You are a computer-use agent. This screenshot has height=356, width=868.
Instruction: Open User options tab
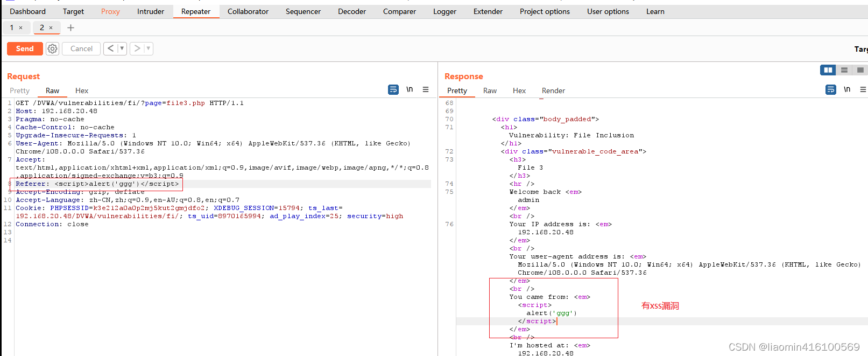click(608, 11)
